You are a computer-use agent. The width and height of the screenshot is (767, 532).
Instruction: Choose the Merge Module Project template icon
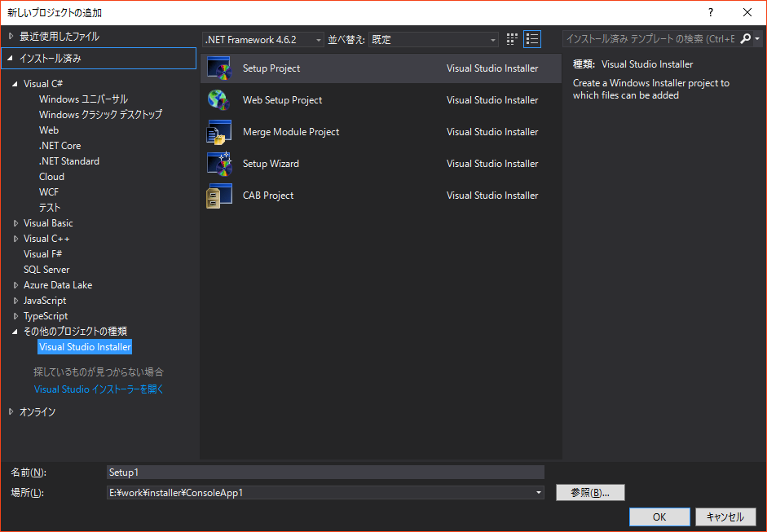point(218,131)
